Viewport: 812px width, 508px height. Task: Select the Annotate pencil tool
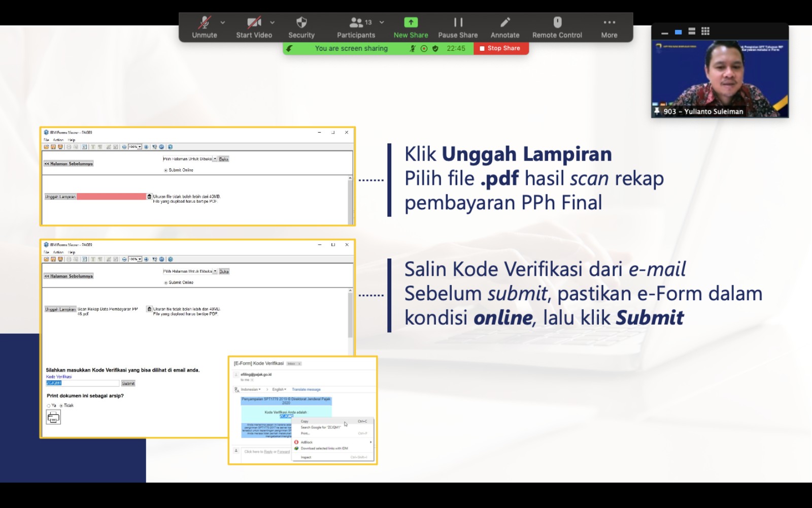505,27
